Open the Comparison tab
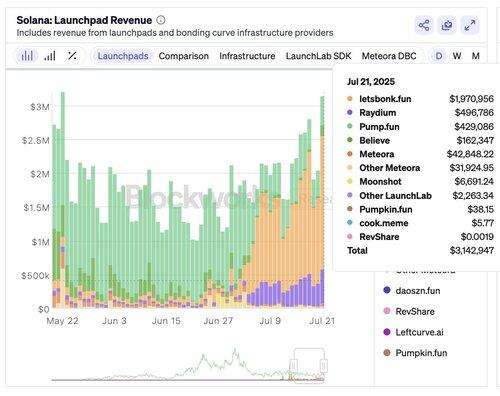The width and height of the screenshot is (500, 396). coord(184,56)
